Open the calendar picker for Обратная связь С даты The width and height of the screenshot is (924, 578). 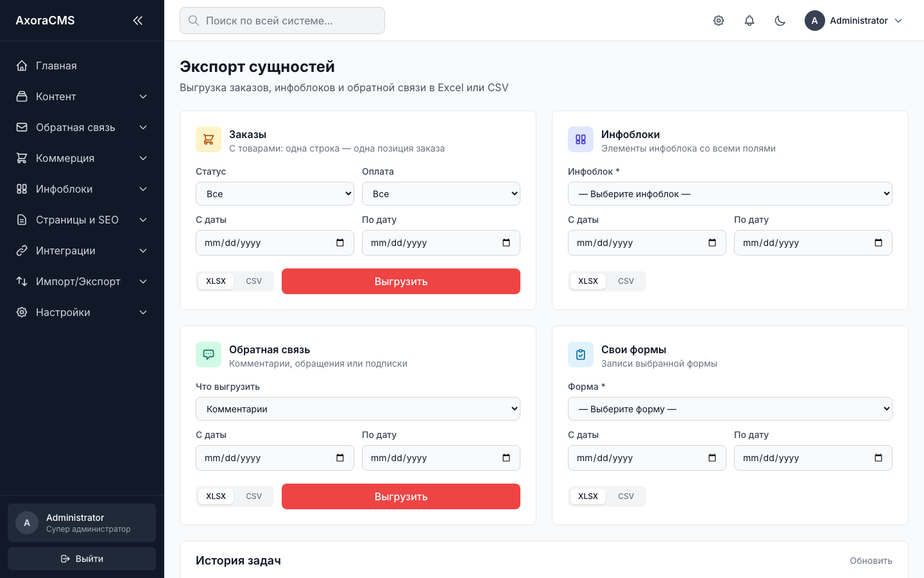340,458
